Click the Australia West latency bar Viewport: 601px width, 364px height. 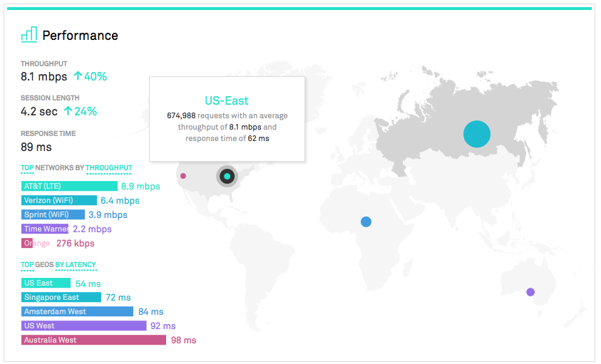tap(94, 340)
